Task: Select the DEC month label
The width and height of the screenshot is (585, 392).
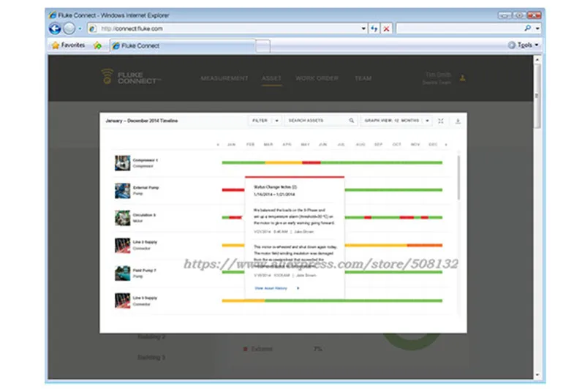Action: pyautogui.click(x=433, y=144)
